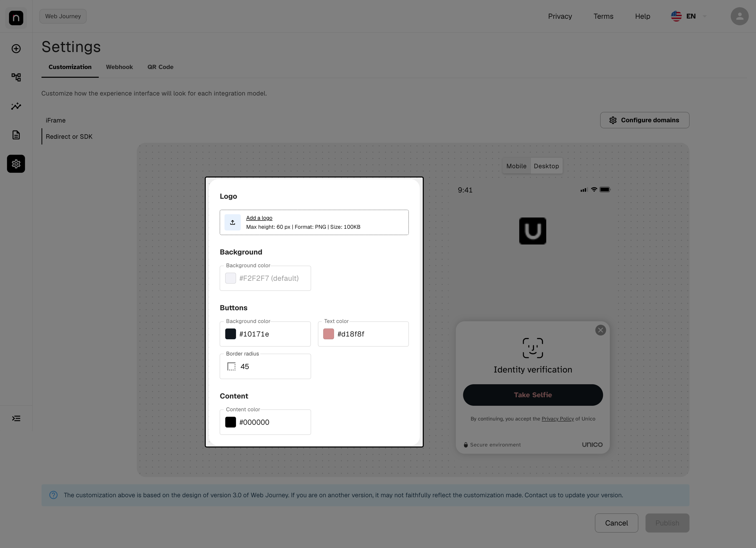This screenshot has width=756, height=548.
Task: Click the 9:41 clock in phone preview
Action: (465, 190)
